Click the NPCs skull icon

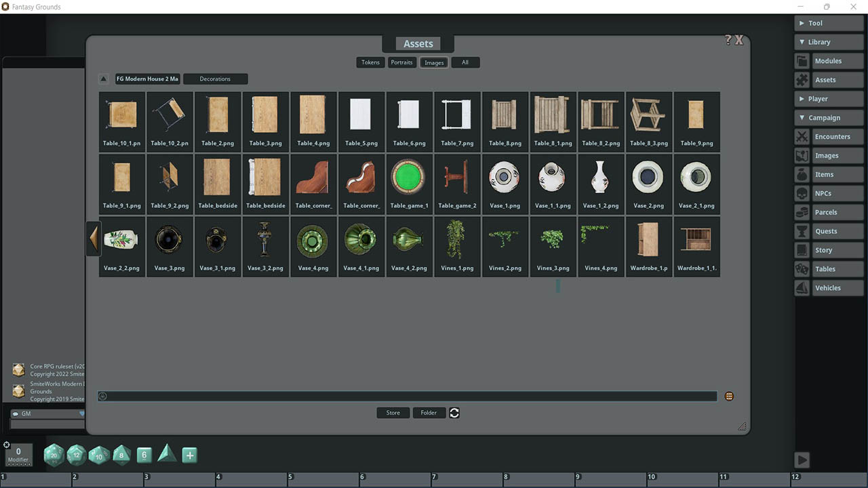[x=802, y=194]
